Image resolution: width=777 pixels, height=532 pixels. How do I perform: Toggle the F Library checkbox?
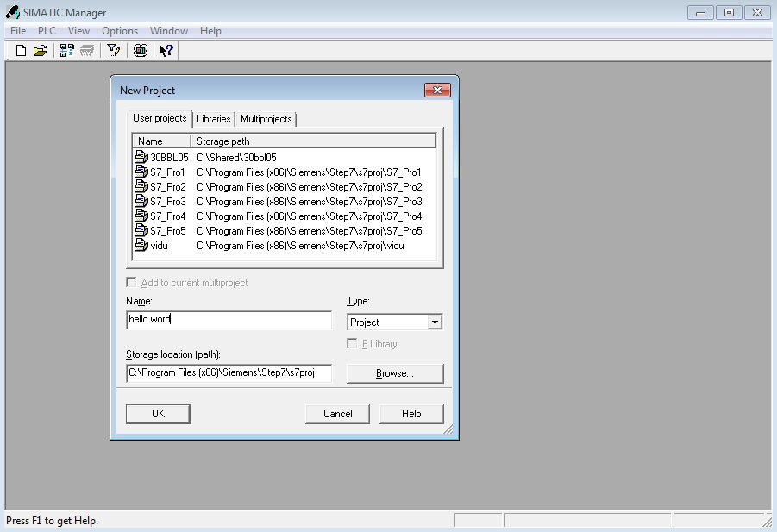tap(352, 344)
